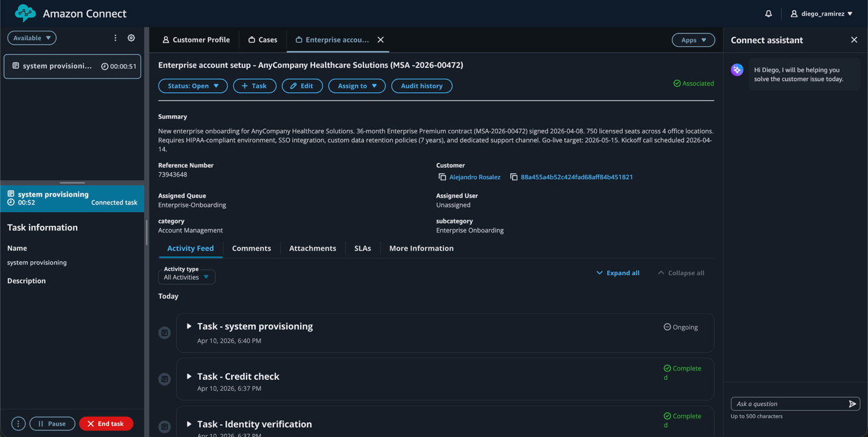The width and height of the screenshot is (868, 437).
Task: Open the More Information tab
Action: click(422, 248)
